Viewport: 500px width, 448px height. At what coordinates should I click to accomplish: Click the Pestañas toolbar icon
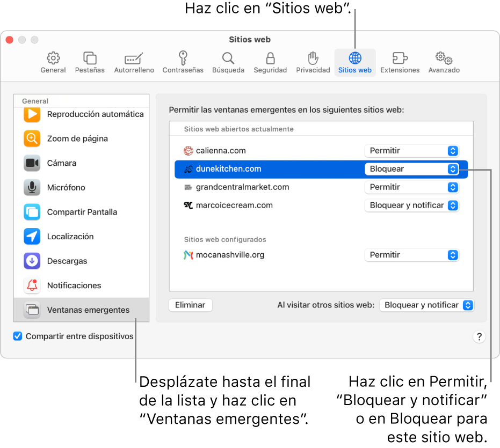[x=89, y=61]
